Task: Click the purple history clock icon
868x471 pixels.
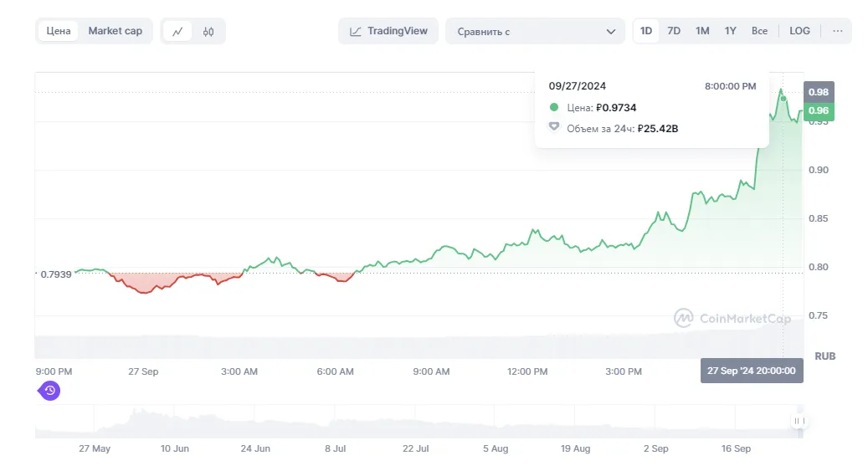Action: tap(49, 391)
